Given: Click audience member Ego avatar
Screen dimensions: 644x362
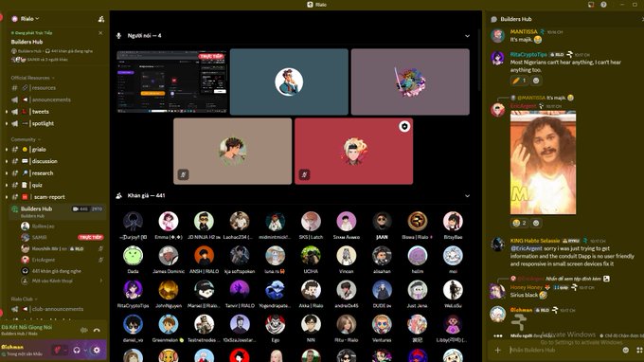Looking at the screenshot, I should click(x=276, y=324).
